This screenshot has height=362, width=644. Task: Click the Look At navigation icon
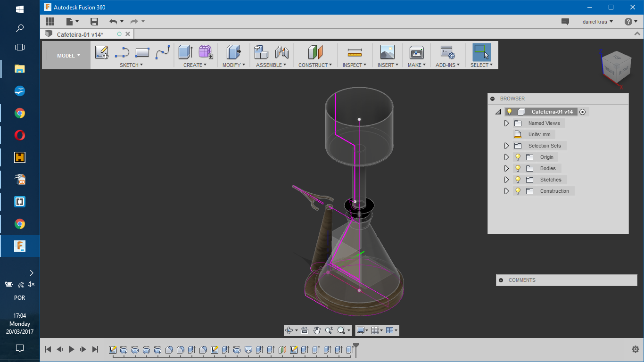click(305, 330)
